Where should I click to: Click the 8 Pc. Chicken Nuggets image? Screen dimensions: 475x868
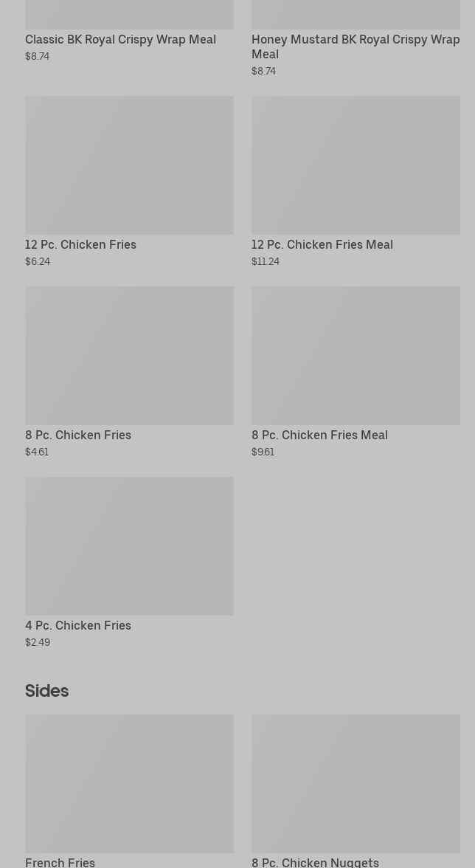pyautogui.click(x=356, y=783)
